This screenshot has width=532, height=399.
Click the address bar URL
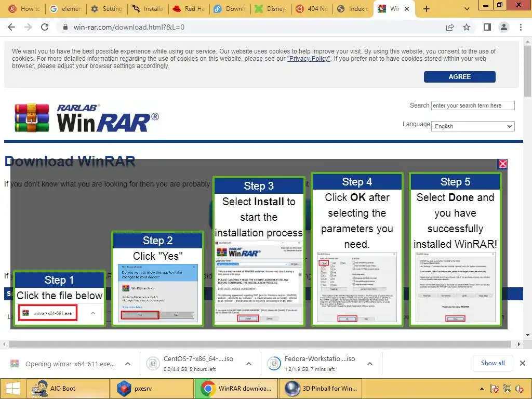pyautogui.click(x=129, y=27)
